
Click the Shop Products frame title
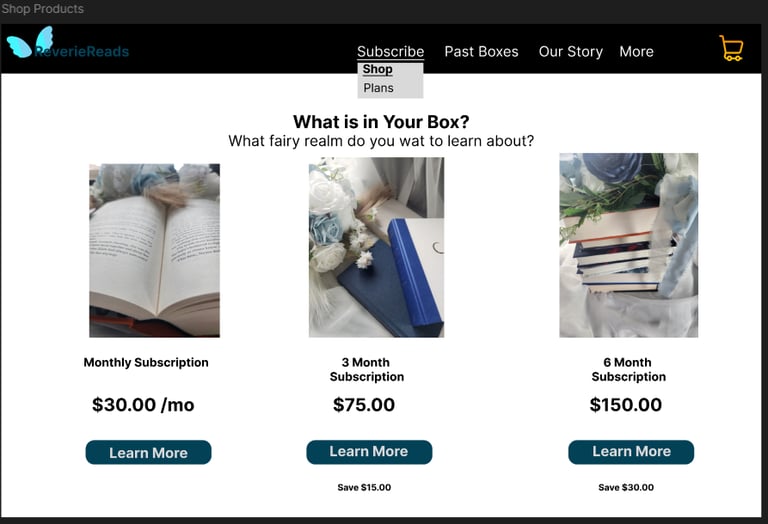43,9
